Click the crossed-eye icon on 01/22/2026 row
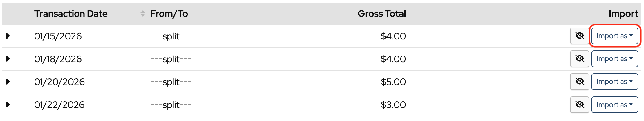This screenshot has height=121, width=644. pyautogui.click(x=579, y=104)
